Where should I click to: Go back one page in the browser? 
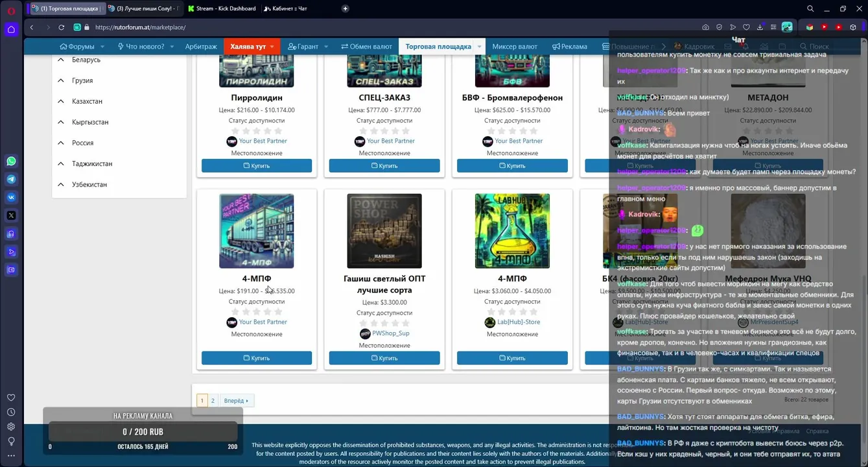32,27
